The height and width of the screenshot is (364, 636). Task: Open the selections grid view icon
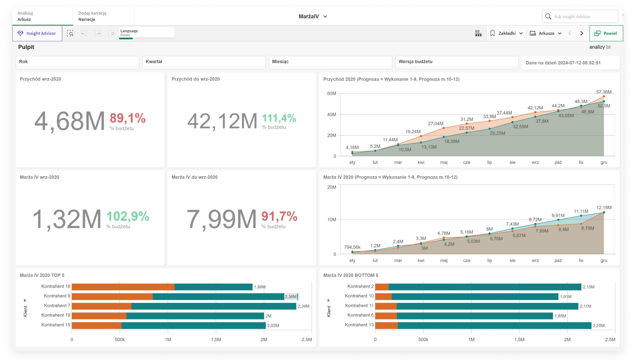point(478,33)
